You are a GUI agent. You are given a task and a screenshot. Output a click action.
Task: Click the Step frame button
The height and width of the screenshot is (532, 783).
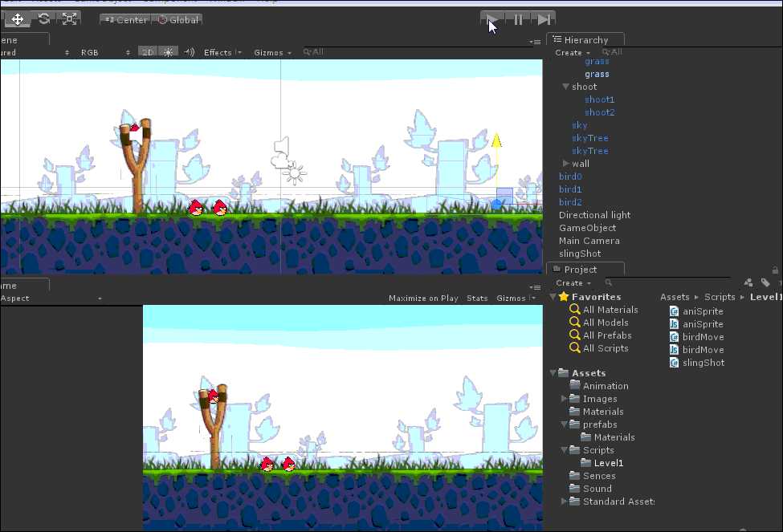tap(544, 19)
